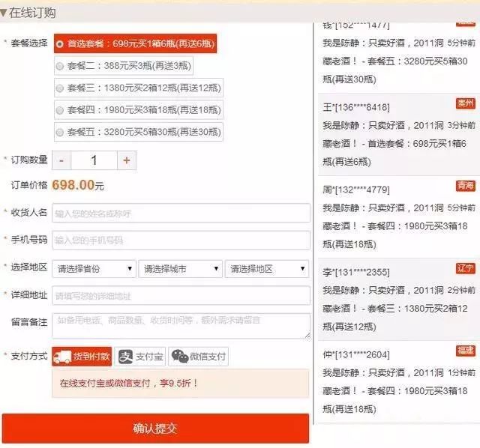Decrease order quantity with minus button
Image resolution: width=480 pixels, height=448 pixels.
point(61,160)
